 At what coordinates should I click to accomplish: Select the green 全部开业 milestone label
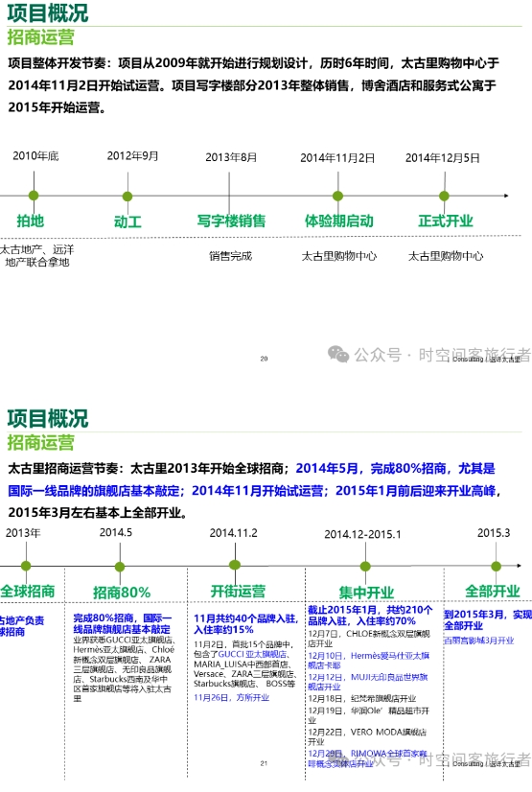pos(492,591)
